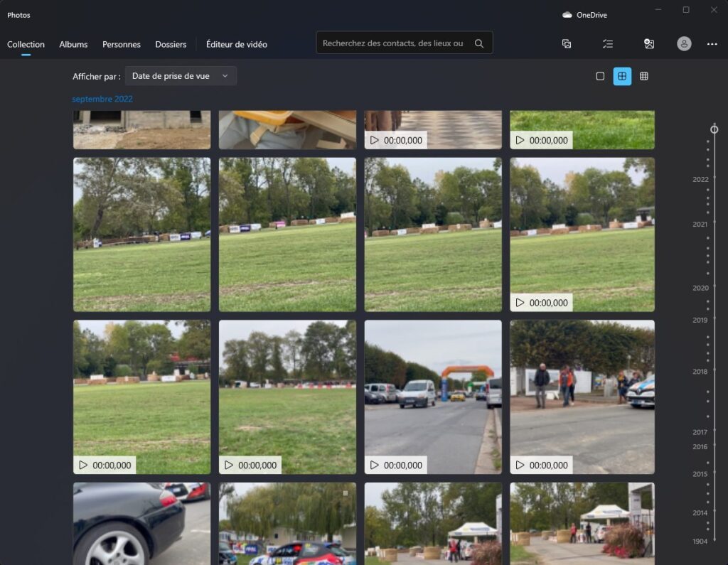Play the checkered floor video

coord(433,129)
